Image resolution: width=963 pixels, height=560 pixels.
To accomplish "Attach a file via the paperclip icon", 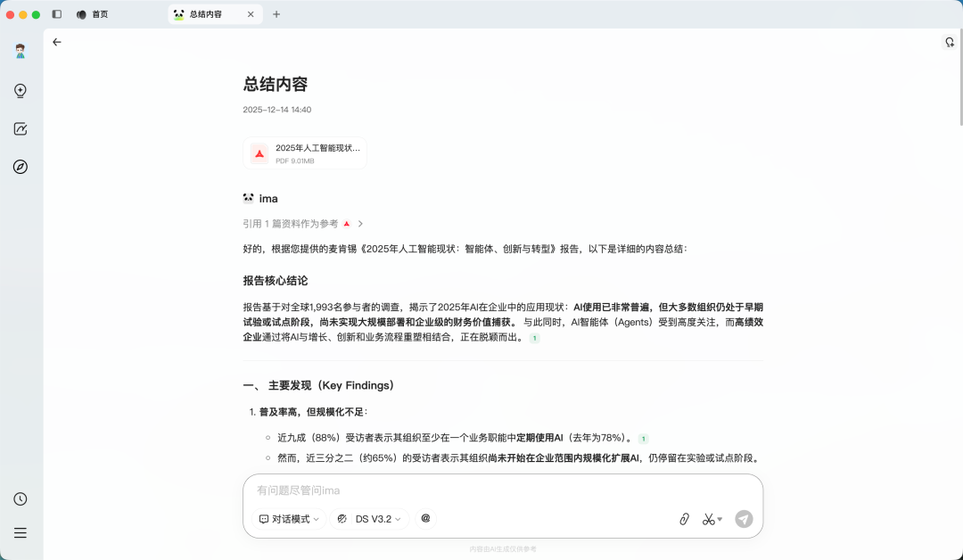I will (684, 518).
